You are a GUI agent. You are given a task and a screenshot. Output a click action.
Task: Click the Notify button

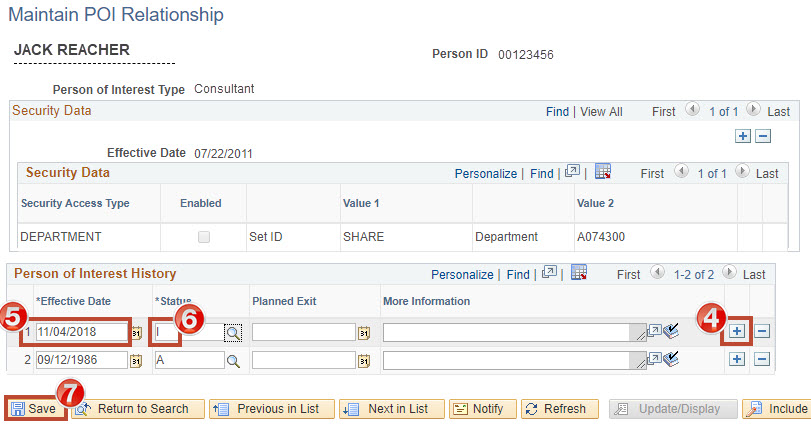coord(479,409)
